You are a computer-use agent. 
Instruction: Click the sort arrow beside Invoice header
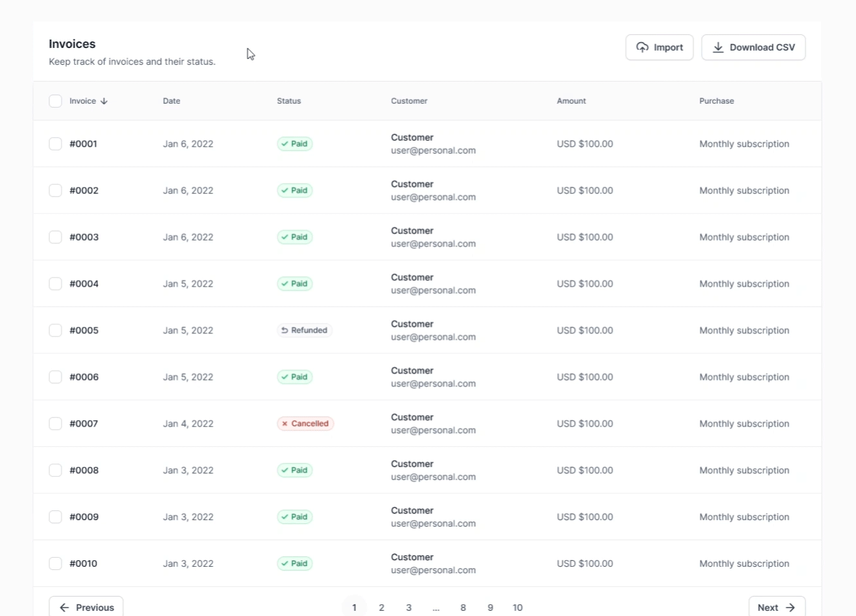tap(104, 101)
